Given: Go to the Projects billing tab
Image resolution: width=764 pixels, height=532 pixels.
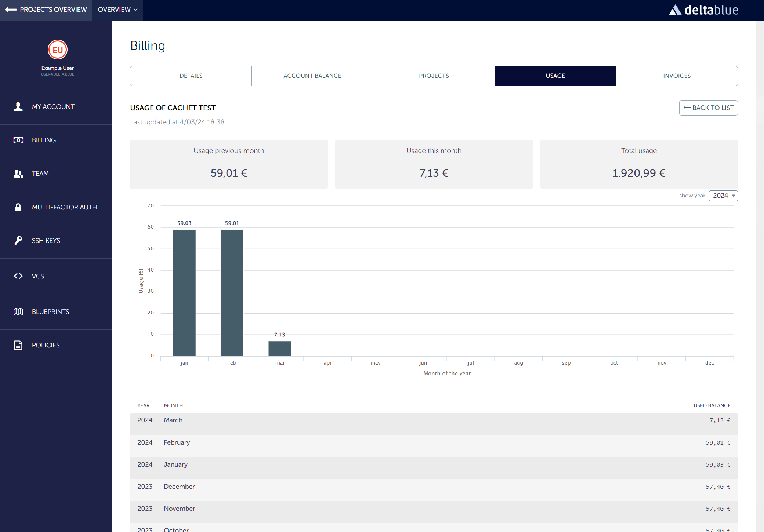Looking at the screenshot, I should point(434,76).
